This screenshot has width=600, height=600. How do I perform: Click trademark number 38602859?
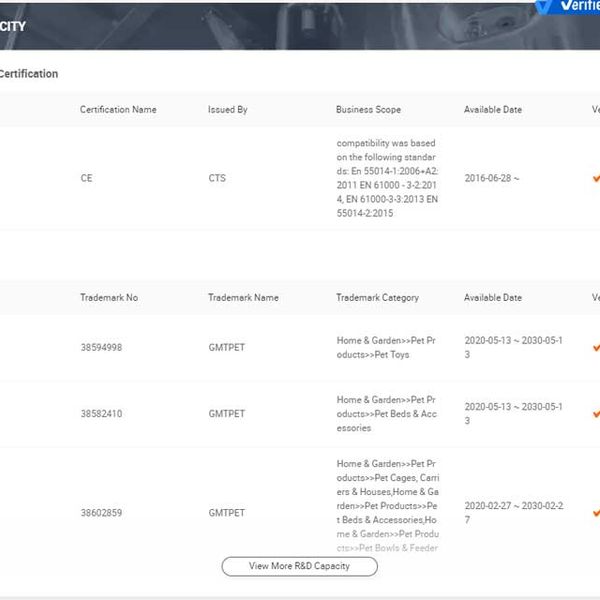click(101, 513)
